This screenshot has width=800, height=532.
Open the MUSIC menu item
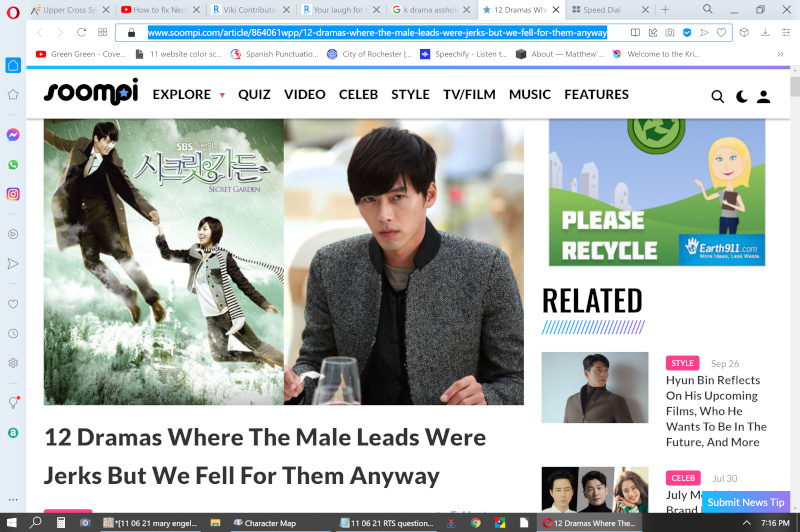[x=530, y=94]
